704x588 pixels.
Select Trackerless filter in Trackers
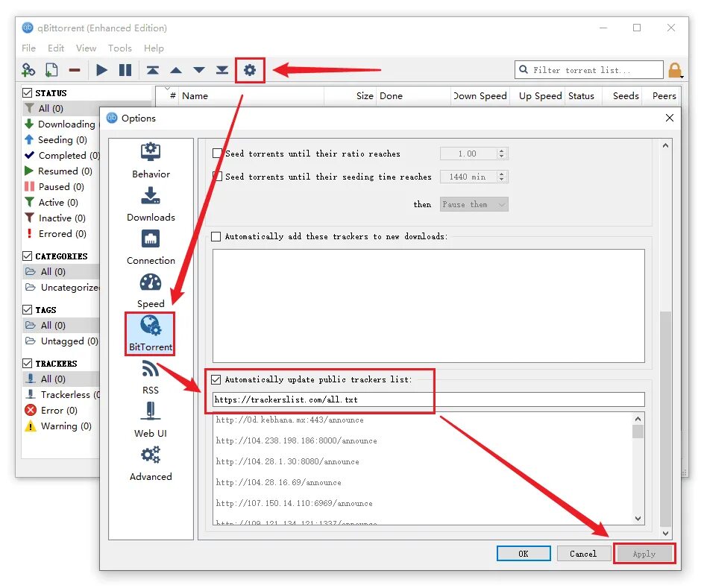click(x=63, y=395)
